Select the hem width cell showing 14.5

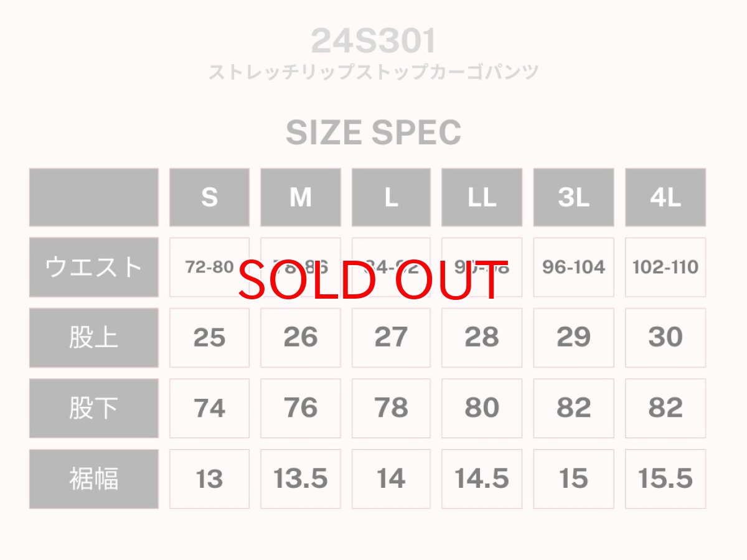click(482, 479)
